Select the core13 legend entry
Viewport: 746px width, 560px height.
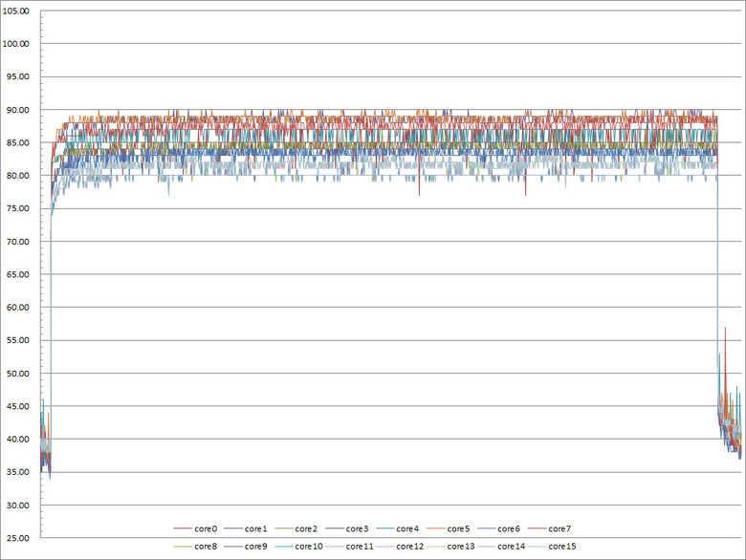[x=451, y=547]
